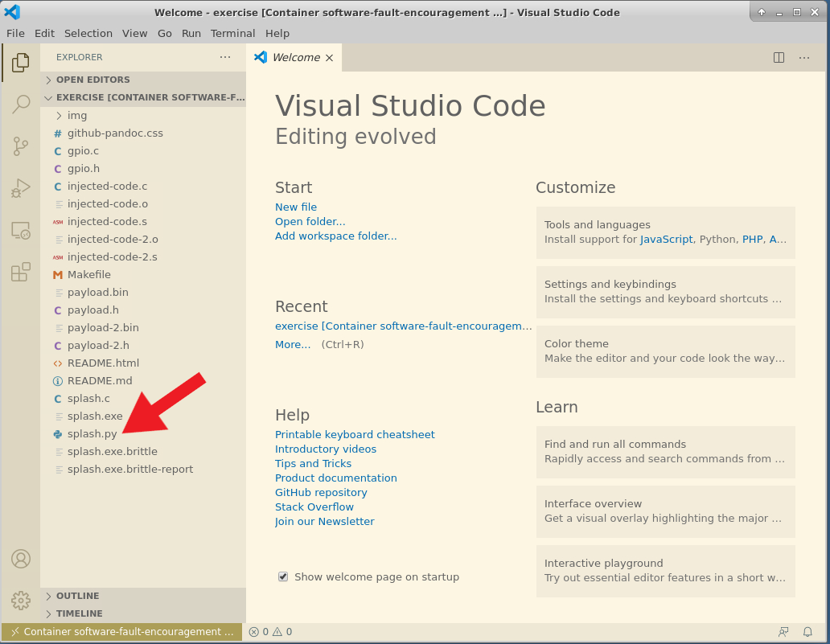830x644 pixels.
Task: Open the Extensions view icon
Action: [x=21, y=273]
